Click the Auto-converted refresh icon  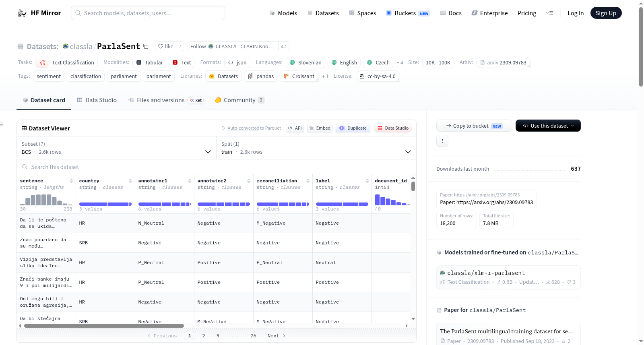coord(223,128)
